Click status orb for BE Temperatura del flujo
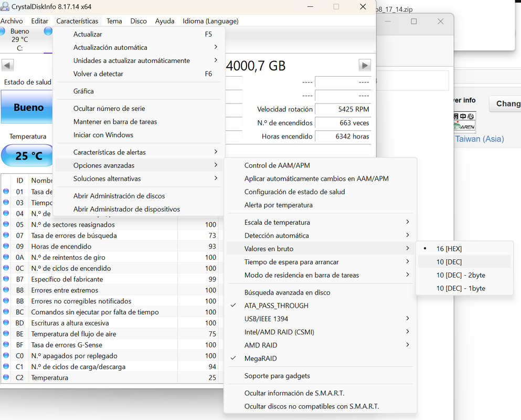The height and width of the screenshot is (420, 521). [6, 333]
